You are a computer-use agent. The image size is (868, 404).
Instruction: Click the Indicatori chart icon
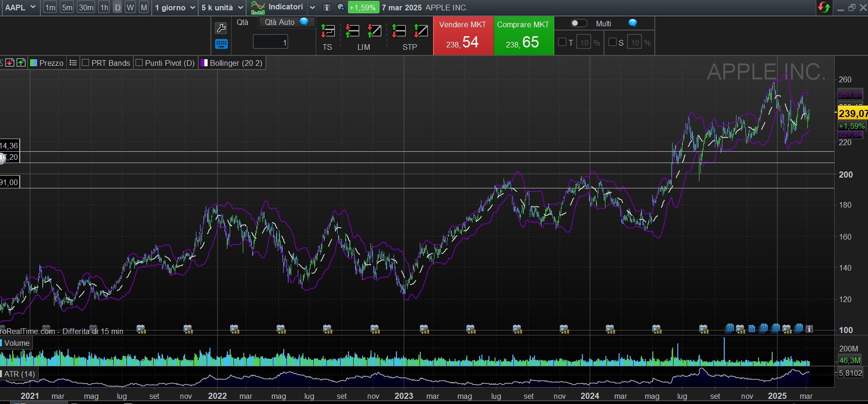click(x=258, y=8)
